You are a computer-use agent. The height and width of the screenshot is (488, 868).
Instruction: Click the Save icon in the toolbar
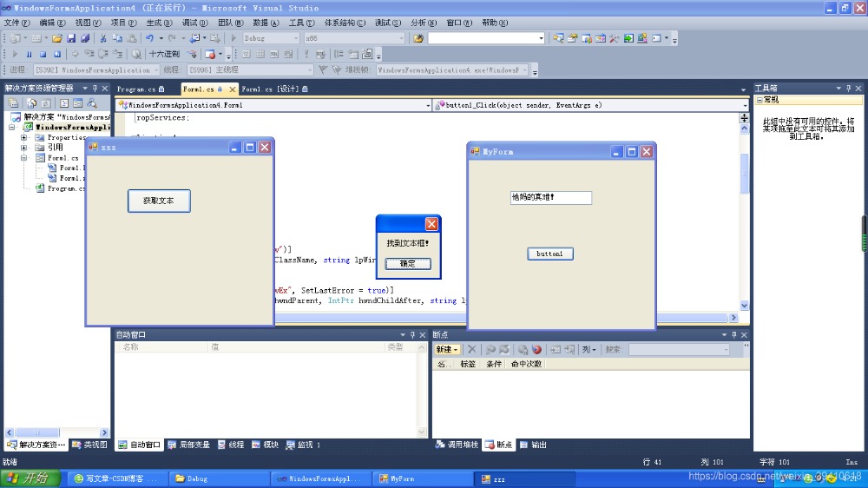(x=71, y=38)
